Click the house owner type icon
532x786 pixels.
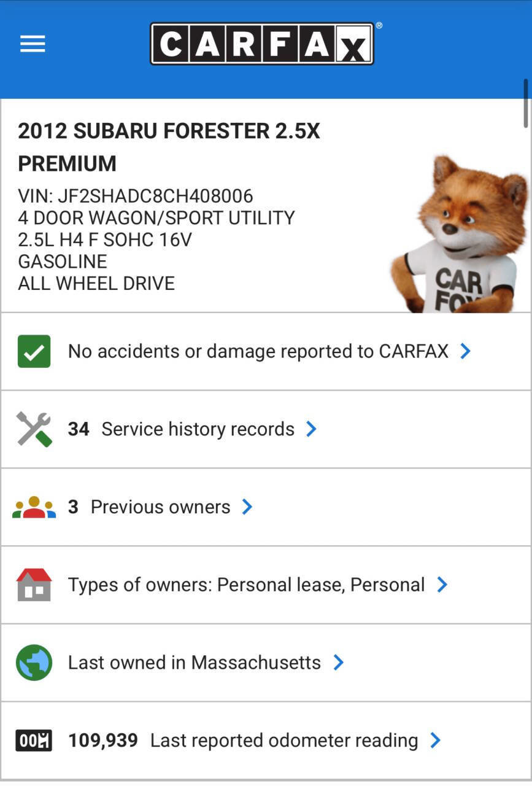point(34,585)
